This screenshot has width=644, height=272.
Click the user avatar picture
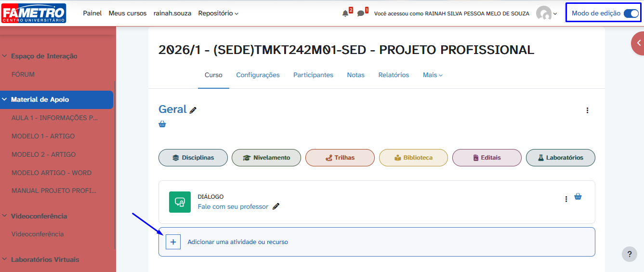coord(544,14)
